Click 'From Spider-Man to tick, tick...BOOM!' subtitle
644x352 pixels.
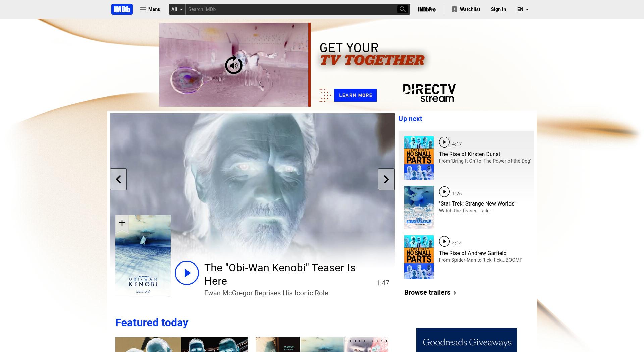coord(480,260)
